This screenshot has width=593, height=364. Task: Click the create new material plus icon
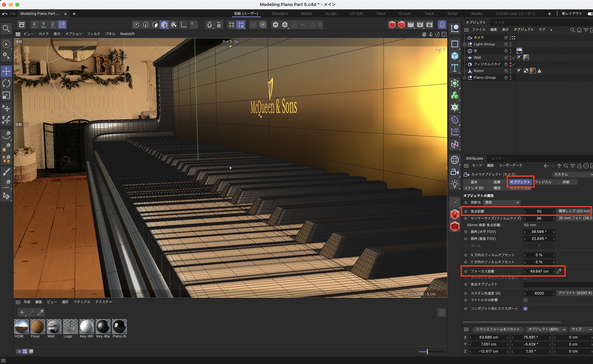[22, 312]
